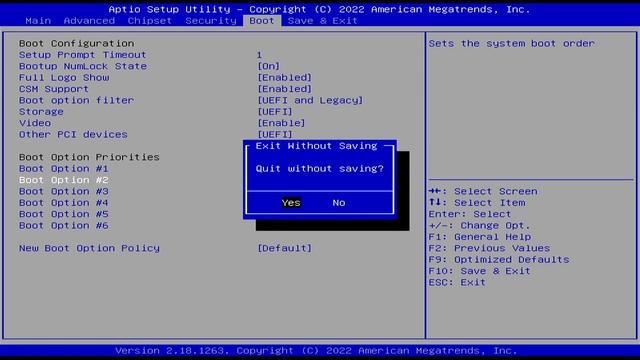Click the Aptio Setup Utility title text
The image size is (640, 360).
tap(319, 9)
